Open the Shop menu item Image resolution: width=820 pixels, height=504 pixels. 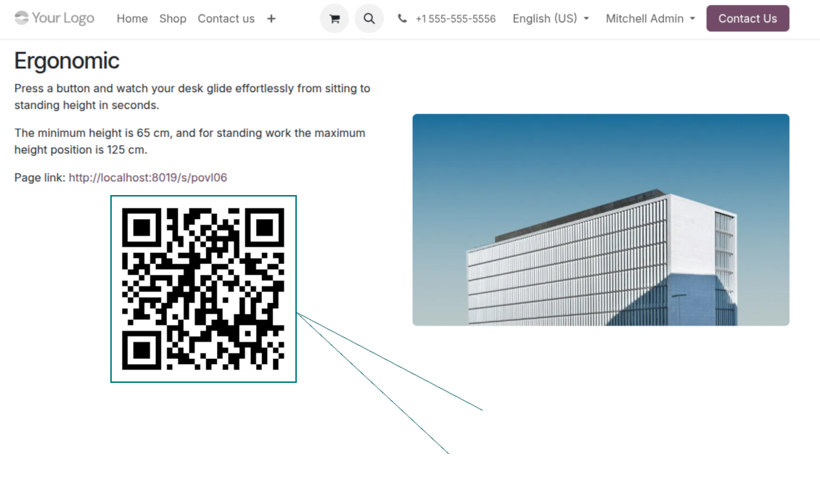[173, 19]
